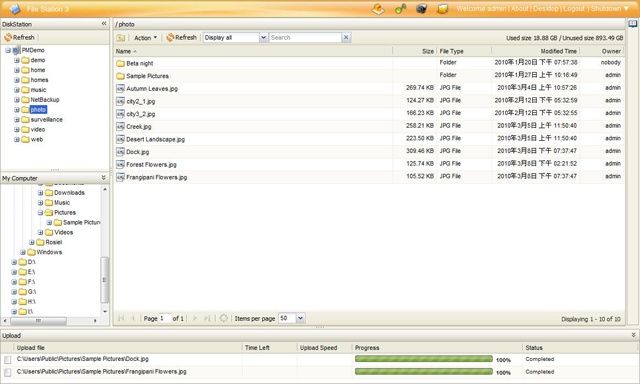Click Dock.jpg upload progress bar

point(424,359)
